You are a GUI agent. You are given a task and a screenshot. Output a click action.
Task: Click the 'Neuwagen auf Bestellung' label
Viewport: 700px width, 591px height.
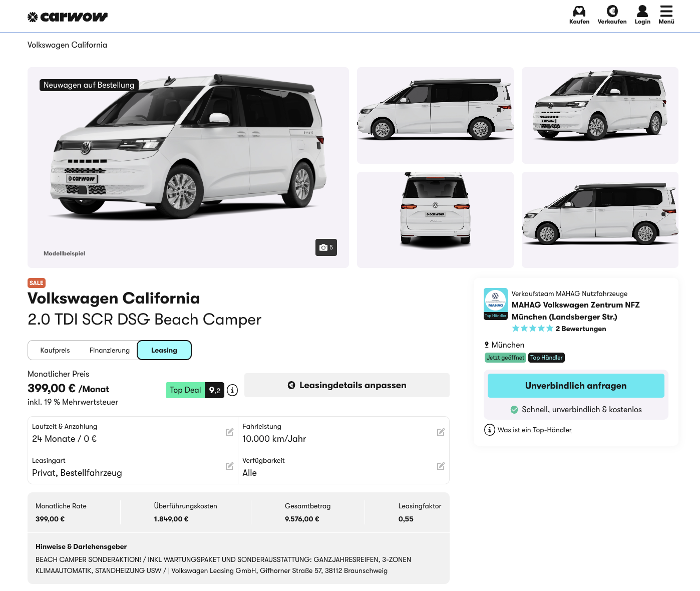(89, 85)
